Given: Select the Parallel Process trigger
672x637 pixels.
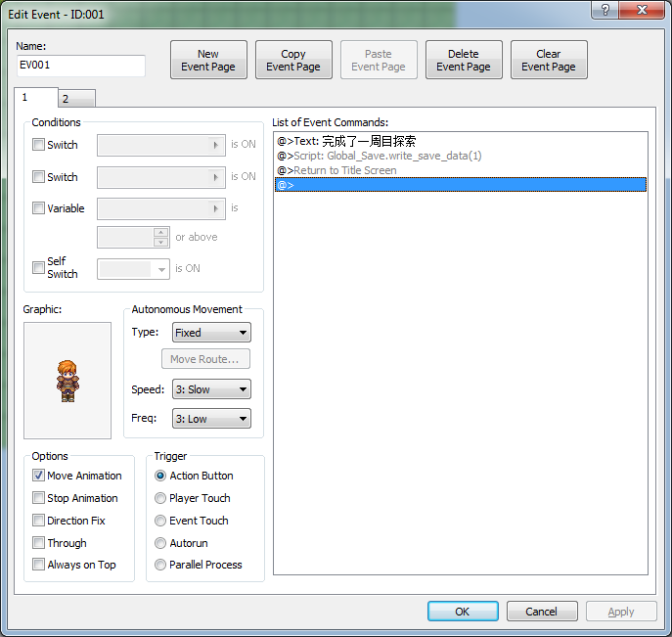Looking at the screenshot, I should 160,565.
